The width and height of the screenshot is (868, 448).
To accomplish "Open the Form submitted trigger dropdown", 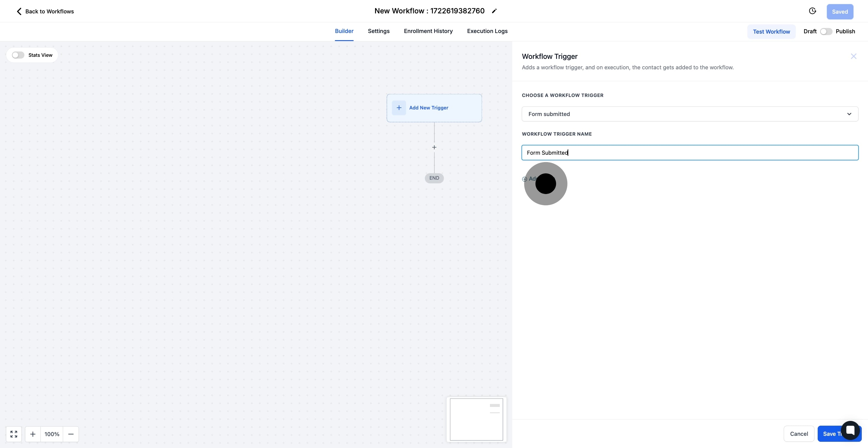I will (x=684, y=114).
